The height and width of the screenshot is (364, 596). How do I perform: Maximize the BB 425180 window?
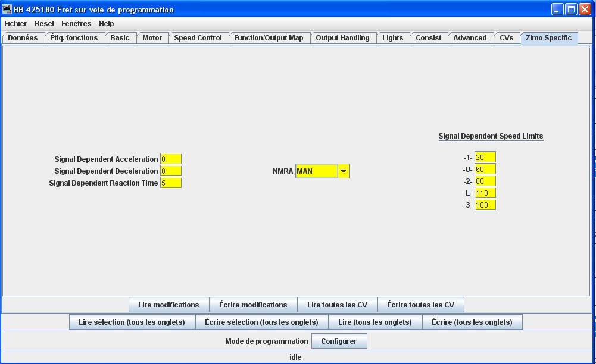click(571, 9)
